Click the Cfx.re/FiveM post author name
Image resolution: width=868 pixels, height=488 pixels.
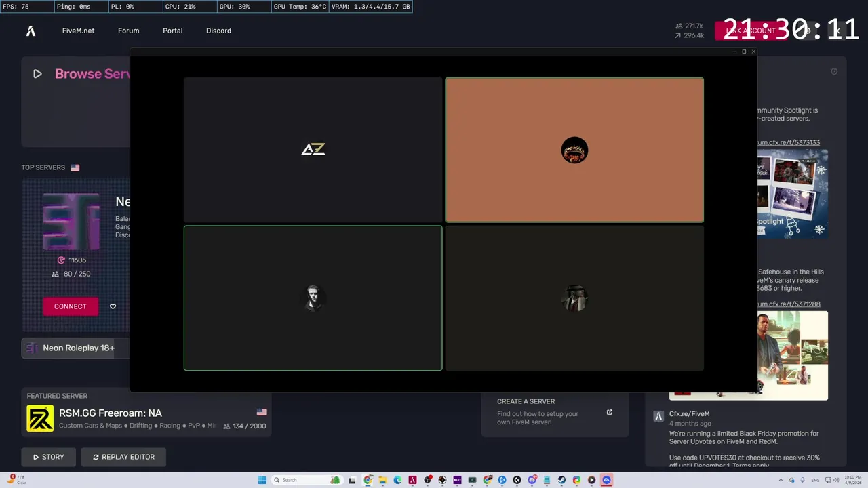point(689,414)
